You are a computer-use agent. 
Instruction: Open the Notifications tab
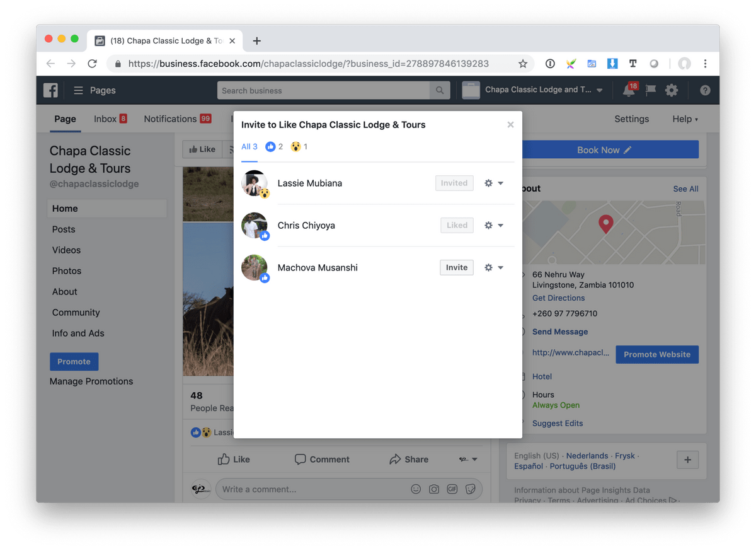tap(177, 119)
